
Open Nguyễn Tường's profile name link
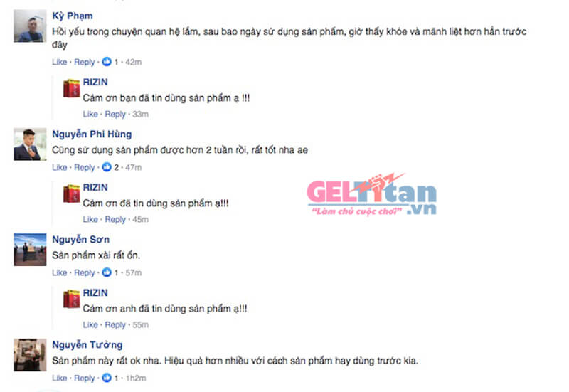pos(87,344)
